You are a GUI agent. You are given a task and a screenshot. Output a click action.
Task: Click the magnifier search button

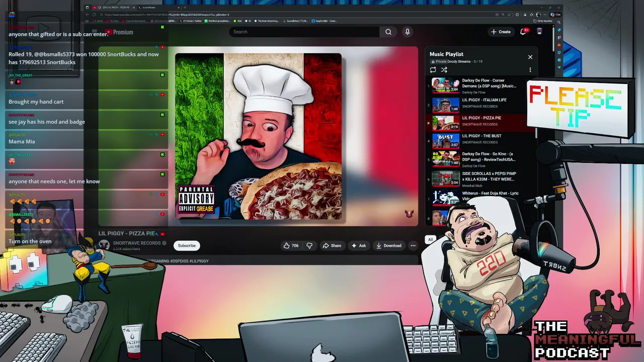[388, 32]
